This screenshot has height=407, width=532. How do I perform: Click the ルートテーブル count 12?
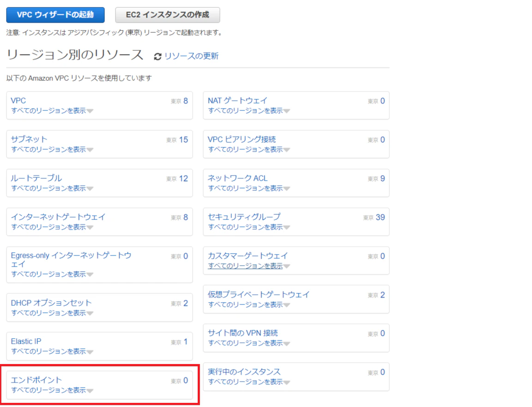(183, 178)
